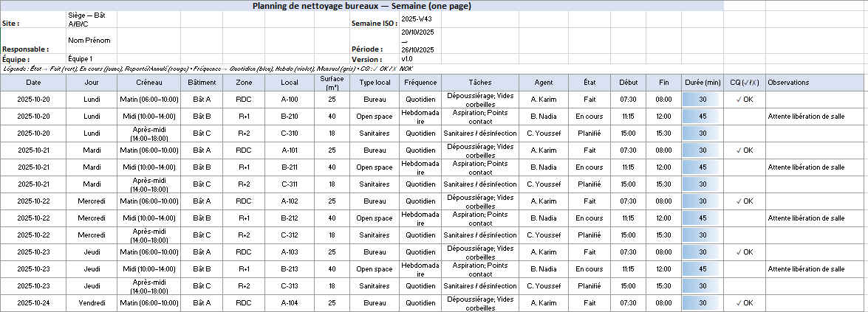Select the CQ check mark for local A-103
The image size is (868, 312).
[744, 252]
